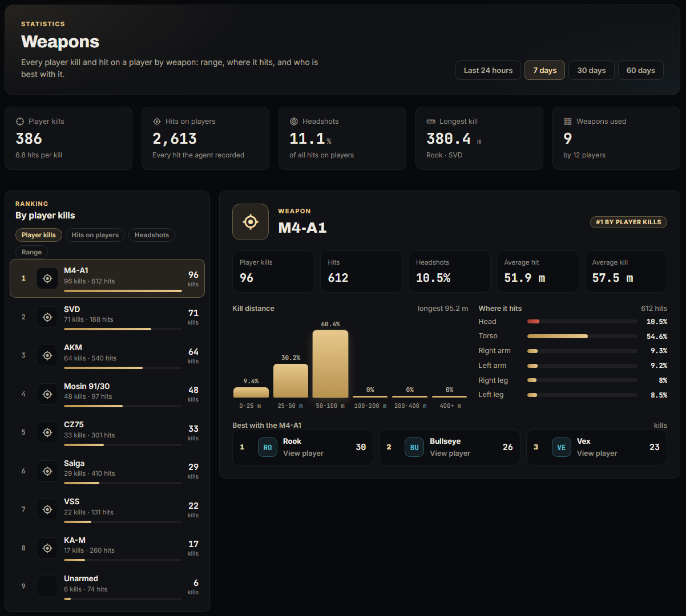The height and width of the screenshot is (616, 686).
Task: Click the 25-50 m kill distance bar
Action: pyautogui.click(x=290, y=381)
